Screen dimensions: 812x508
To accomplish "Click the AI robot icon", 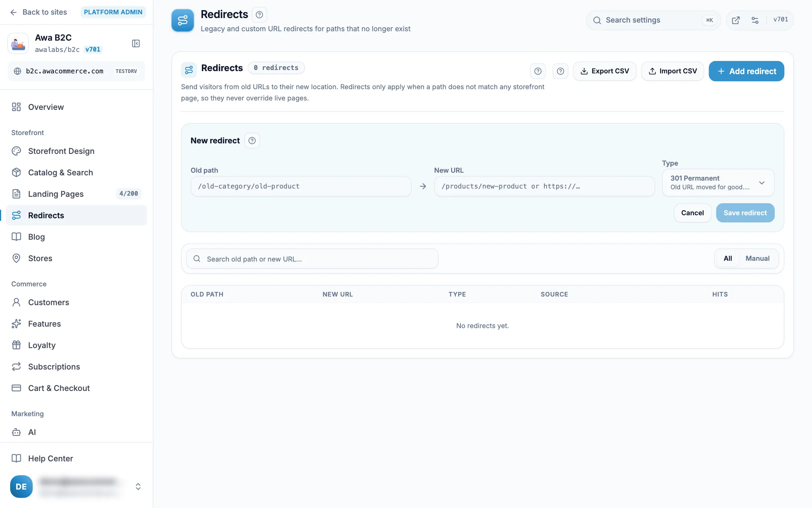I will [x=16, y=432].
